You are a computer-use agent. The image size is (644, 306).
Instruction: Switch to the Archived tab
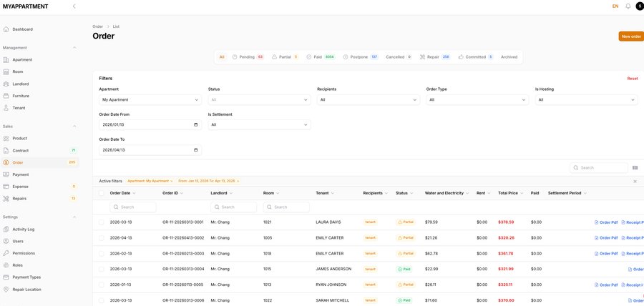pyautogui.click(x=509, y=57)
